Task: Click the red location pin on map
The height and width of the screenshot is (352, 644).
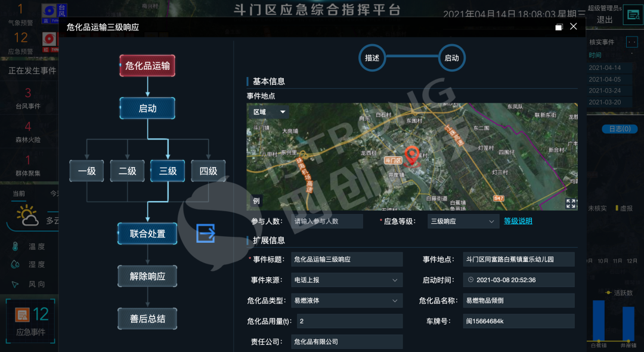Action: click(411, 155)
